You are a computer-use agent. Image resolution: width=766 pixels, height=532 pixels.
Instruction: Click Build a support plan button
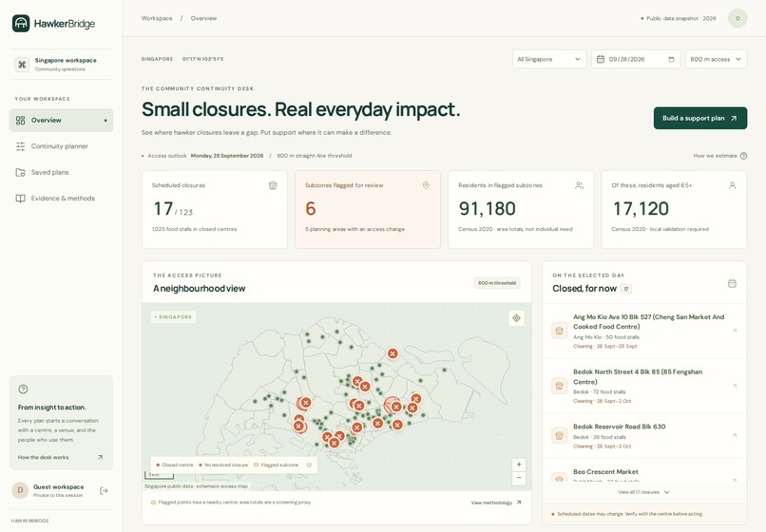click(700, 118)
